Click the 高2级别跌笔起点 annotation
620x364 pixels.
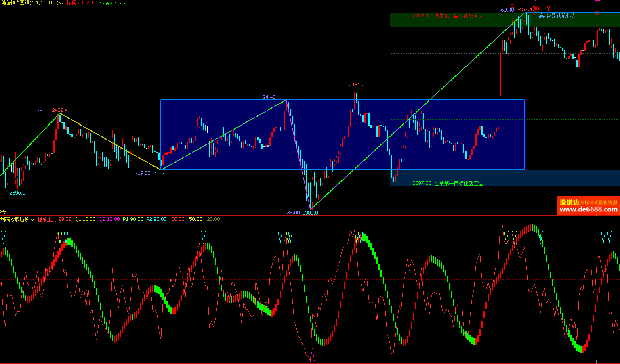point(557,16)
